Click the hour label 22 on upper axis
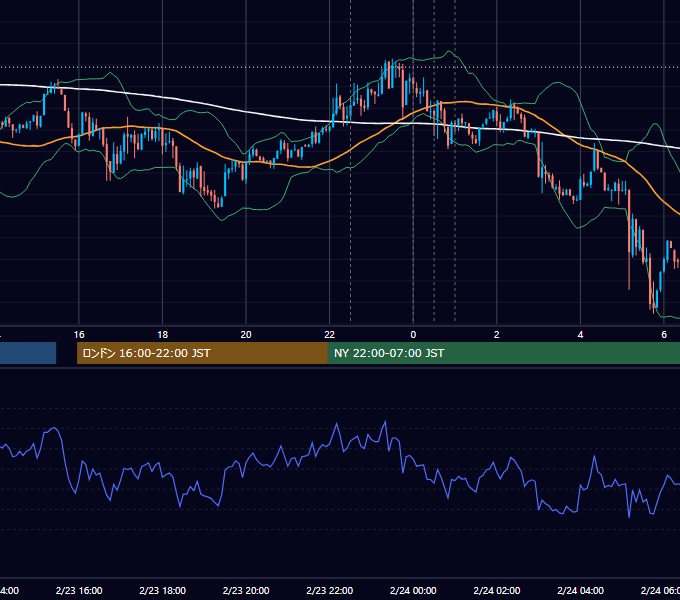The image size is (680, 600). click(330, 335)
